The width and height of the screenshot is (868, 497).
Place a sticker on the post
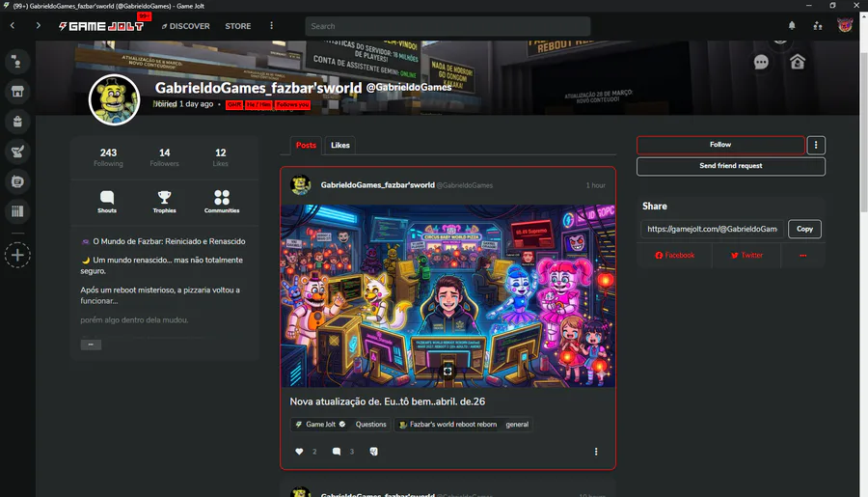(373, 452)
